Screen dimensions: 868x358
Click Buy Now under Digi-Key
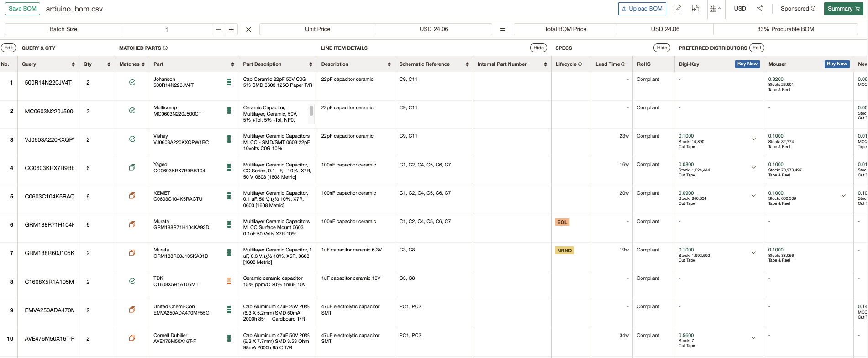(x=747, y=64)
